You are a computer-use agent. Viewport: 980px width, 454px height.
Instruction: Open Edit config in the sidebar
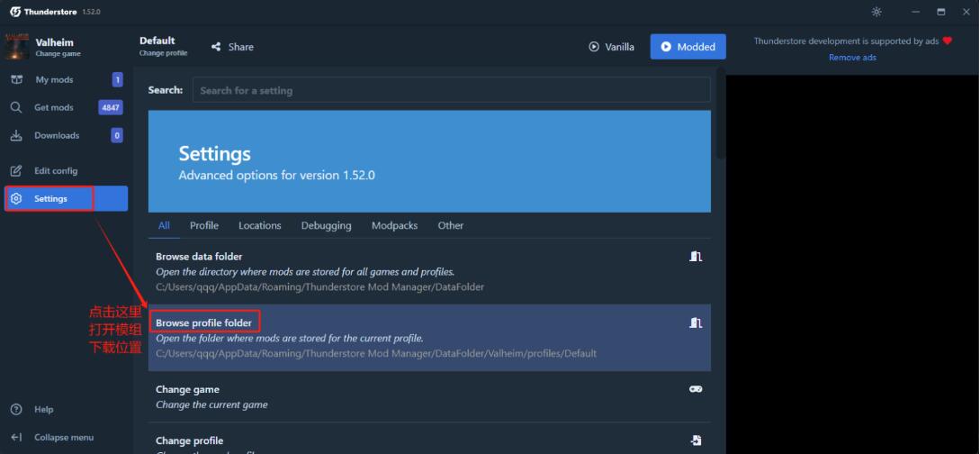[x=67, y=171]
